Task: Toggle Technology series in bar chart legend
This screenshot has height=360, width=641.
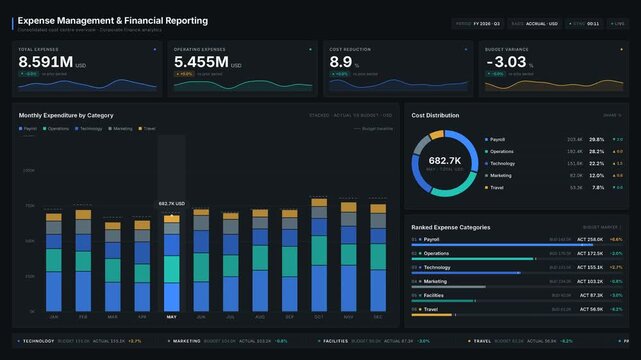Action: [88, 128]
